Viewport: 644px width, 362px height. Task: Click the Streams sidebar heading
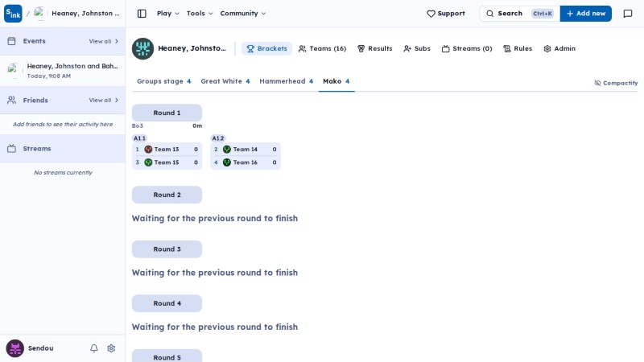click(37, 149)
